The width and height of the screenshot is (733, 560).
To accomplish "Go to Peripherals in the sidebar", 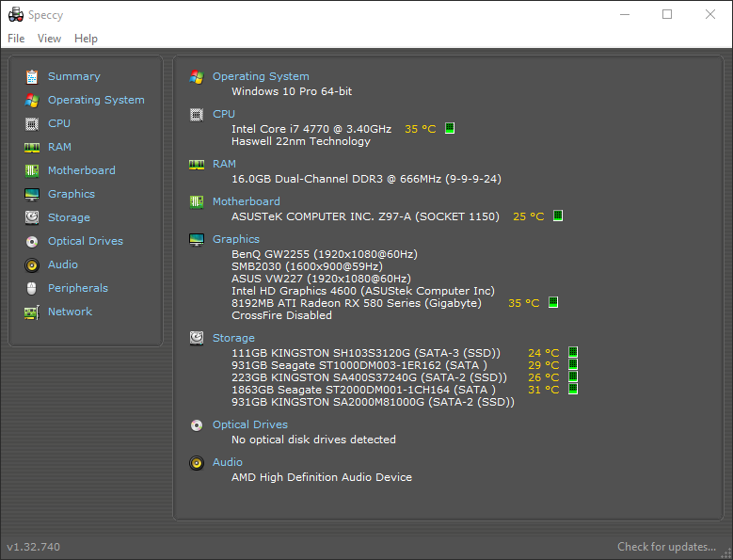I will pos(78,288).
